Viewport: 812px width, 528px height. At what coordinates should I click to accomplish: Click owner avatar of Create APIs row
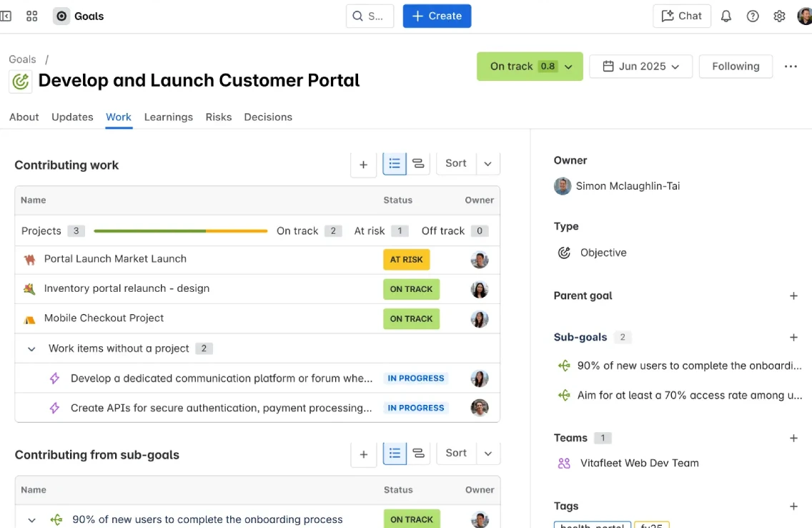coord(480,408)
